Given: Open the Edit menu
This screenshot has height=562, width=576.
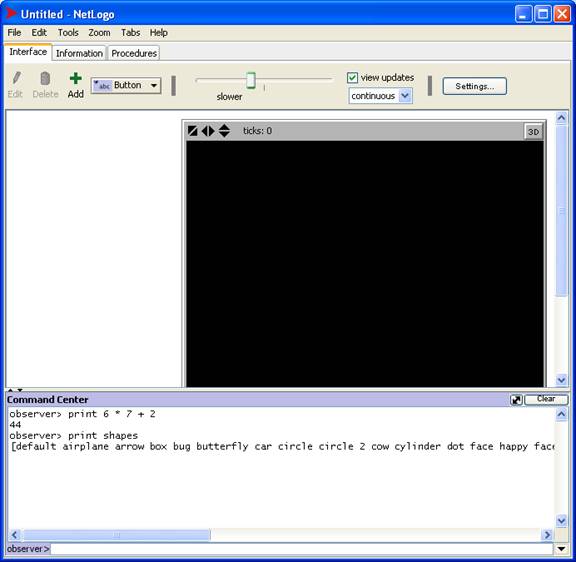Looking at the screenshot, I should (x=39, y=33).
